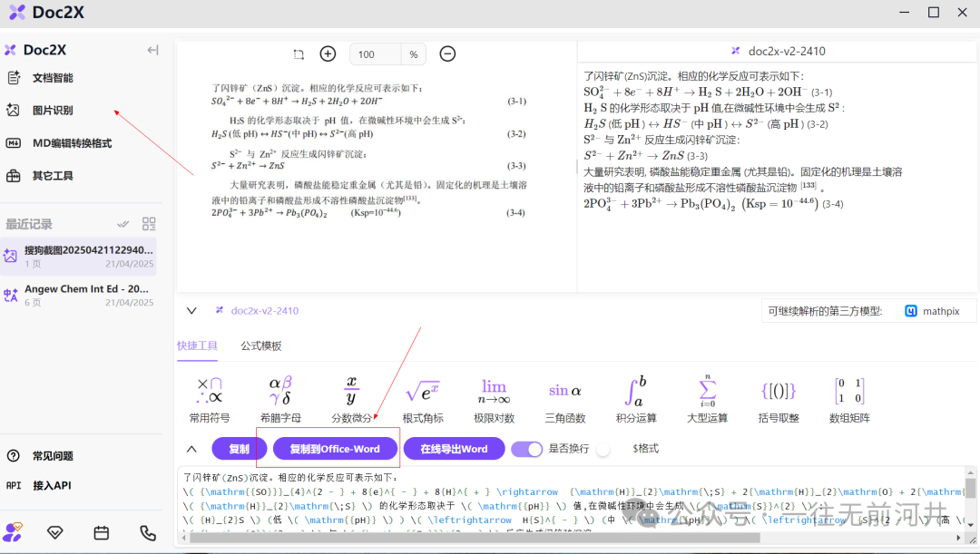Viewport: 980px width, 554px height.
Task: Switch to the 公式模板 tab
Action: pyautogui.click(x=260, y=345)
